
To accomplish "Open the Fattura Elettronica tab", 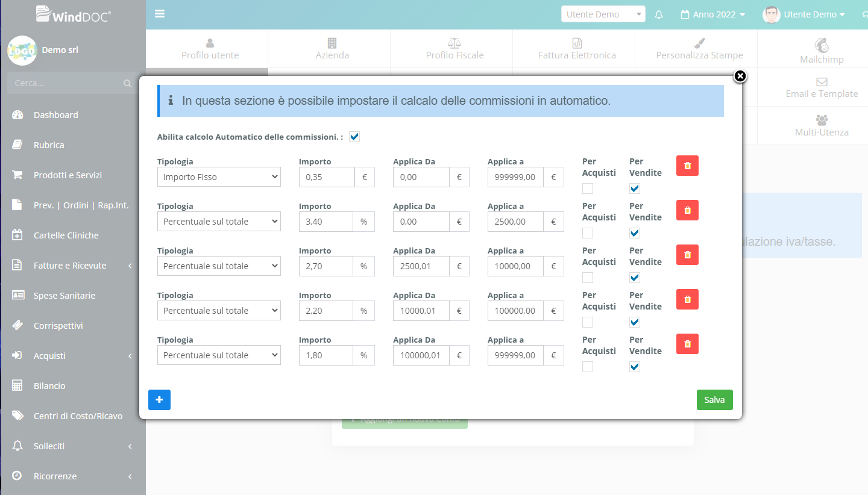I will 577,49.
